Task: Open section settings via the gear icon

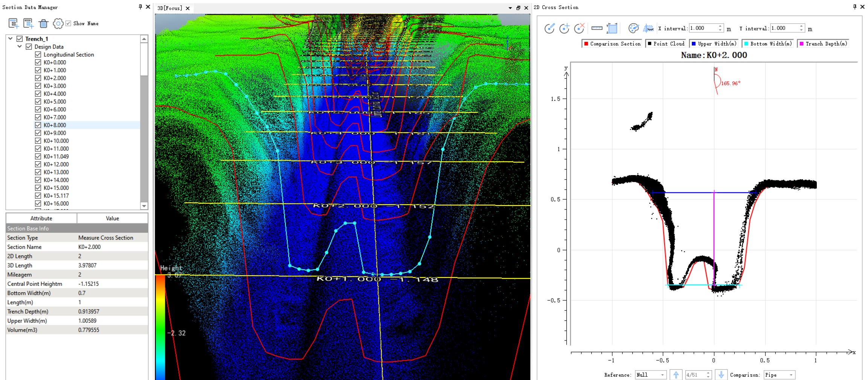Action: pyautogui.click(x=58, y=24)
